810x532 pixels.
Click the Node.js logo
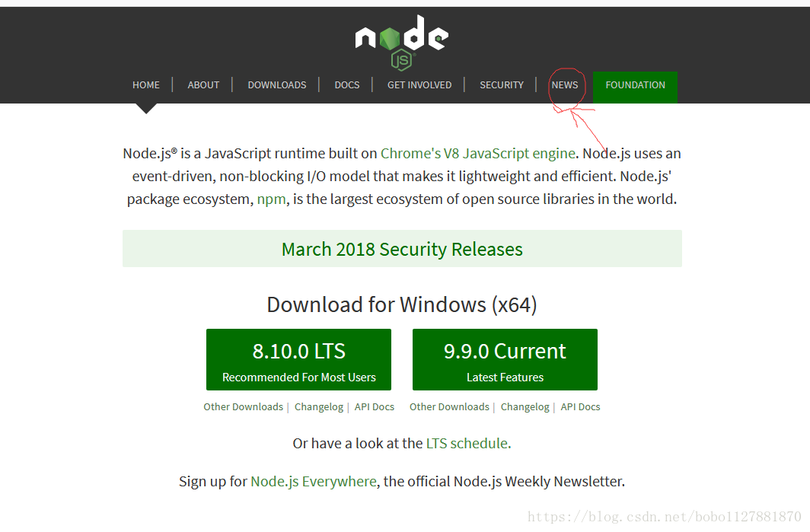[402, 43]
